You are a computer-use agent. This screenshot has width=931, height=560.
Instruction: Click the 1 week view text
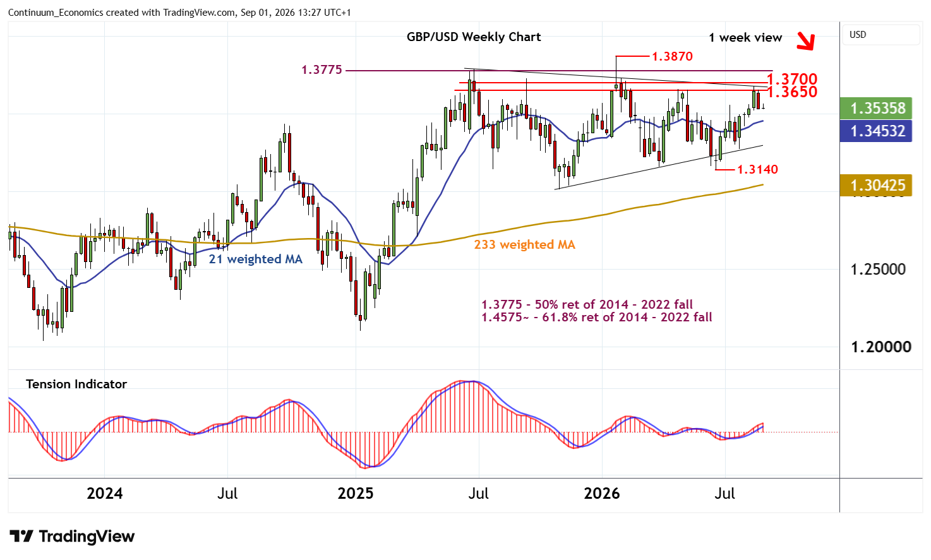[x=745, y=37]
